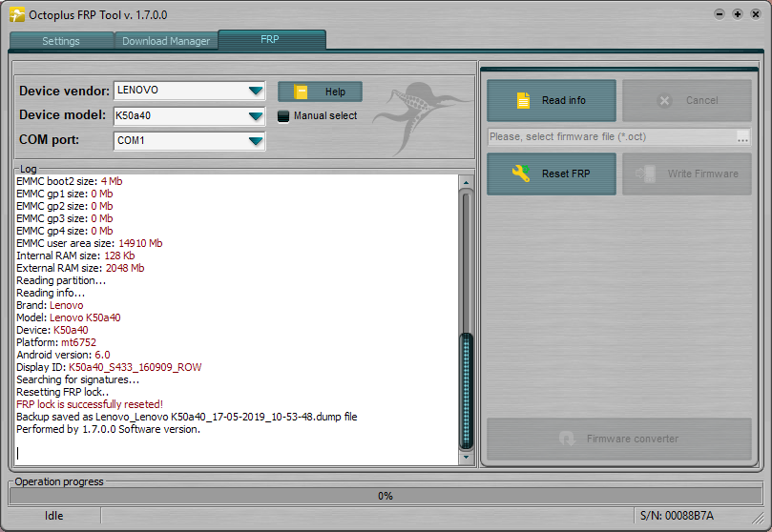Click the Write Firmware phone icon
This screenshot has width=772, height=532.
645,174
